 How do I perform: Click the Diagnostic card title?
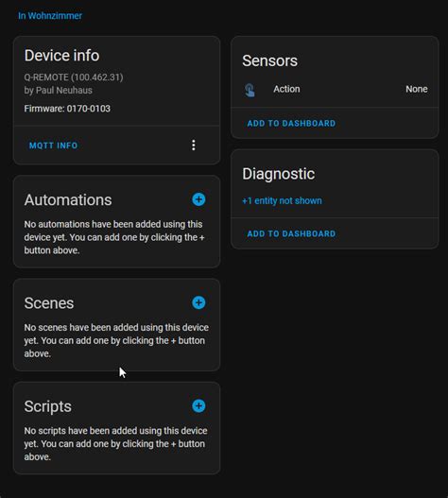278,174
